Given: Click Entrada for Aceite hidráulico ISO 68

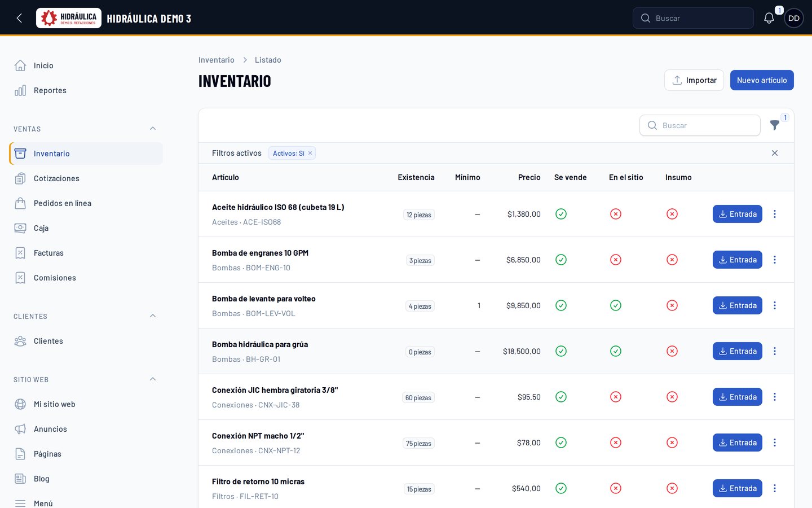Looking at the screenshot, I should click(x=738, y=214).
